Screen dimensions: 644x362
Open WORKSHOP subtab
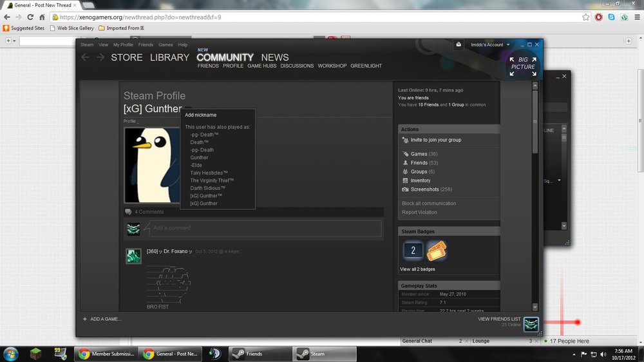coord(332,66)
